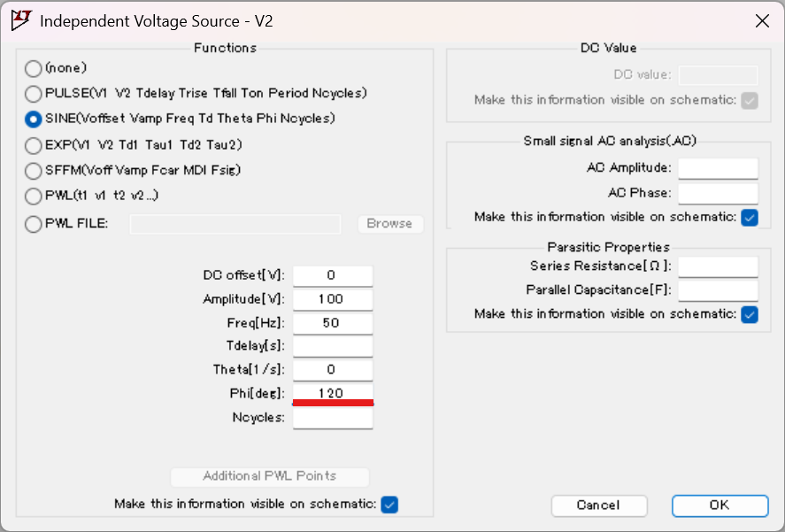Click the OK button
Viewport: 785px width, 532px height.
(x=720, y=505)
